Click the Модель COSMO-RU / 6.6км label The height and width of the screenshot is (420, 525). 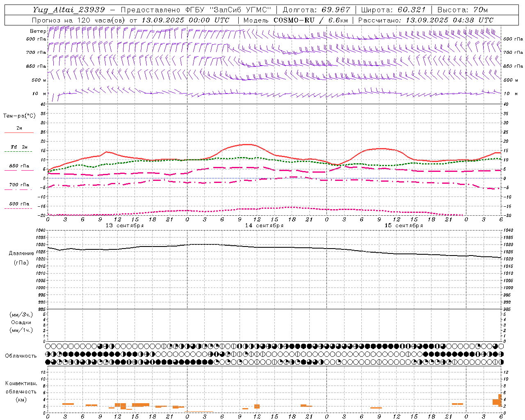[295, 20]
